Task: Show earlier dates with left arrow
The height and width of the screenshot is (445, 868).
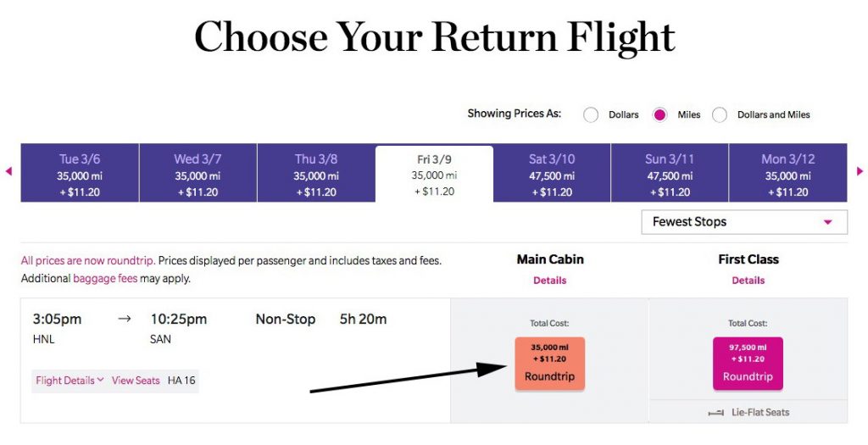Action: pos(8,171)
